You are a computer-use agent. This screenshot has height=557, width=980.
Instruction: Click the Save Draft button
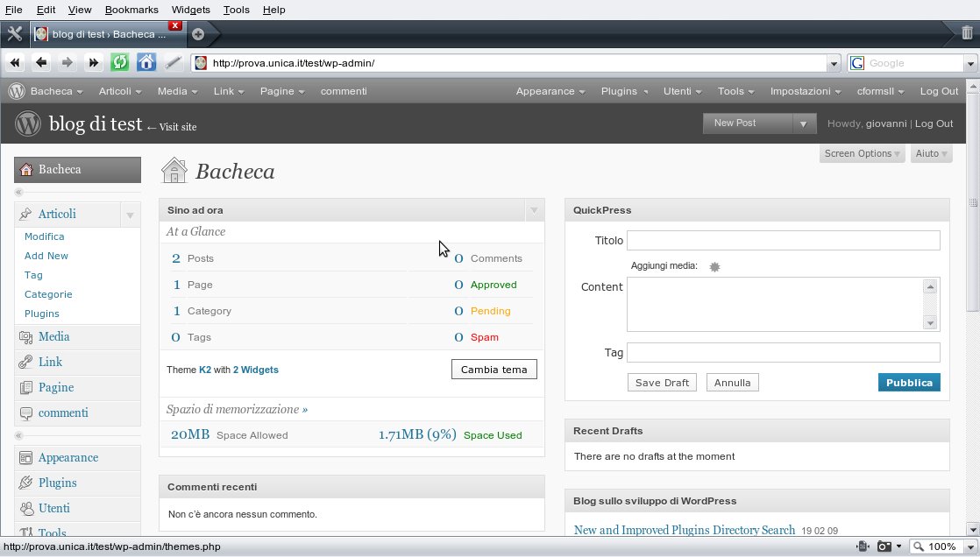(662, 383)
